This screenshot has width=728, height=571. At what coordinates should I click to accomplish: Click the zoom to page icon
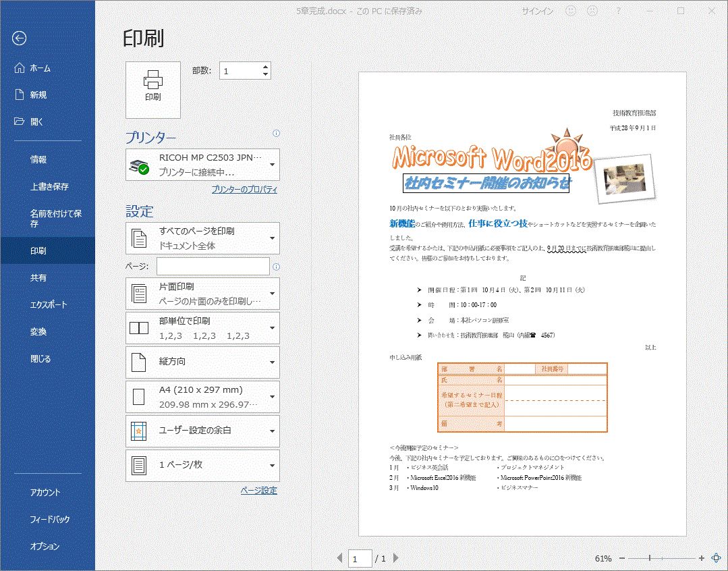click(717, 558)
